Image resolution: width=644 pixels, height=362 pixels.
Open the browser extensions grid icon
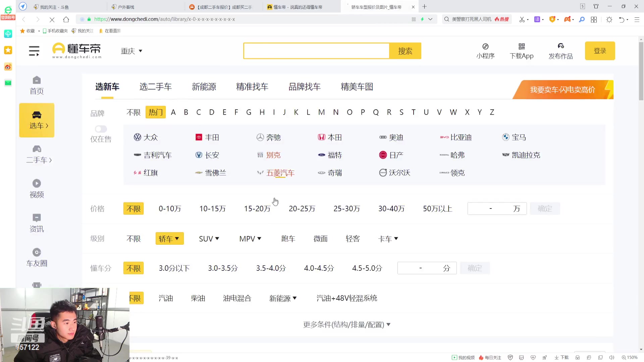tap(594, 19)
